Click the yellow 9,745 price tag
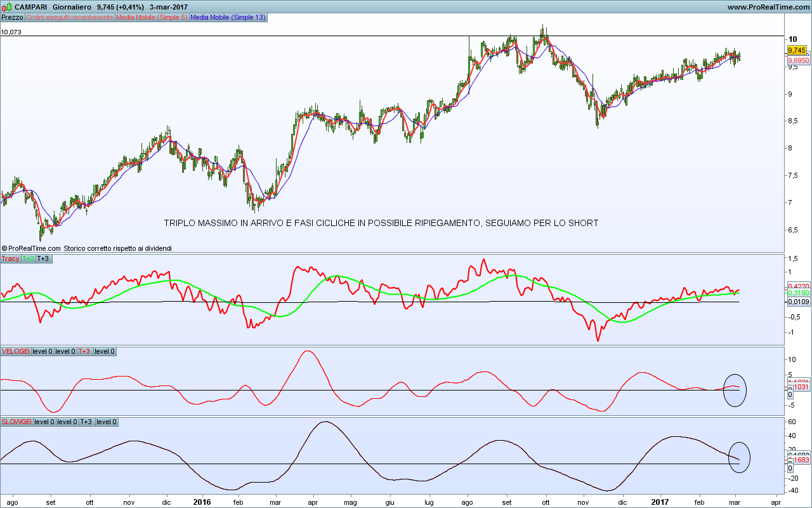812x508 pixels. coord(797,50)
